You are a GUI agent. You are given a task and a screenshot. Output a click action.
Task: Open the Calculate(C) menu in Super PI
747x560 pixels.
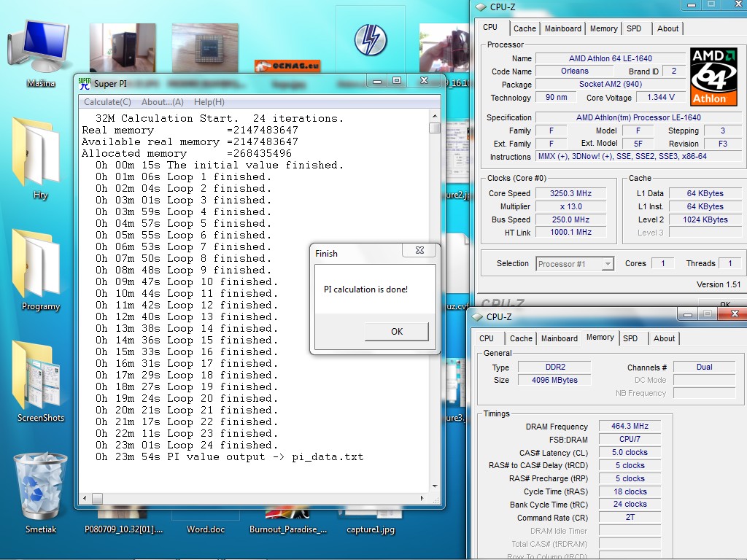(x=107, y=102)
